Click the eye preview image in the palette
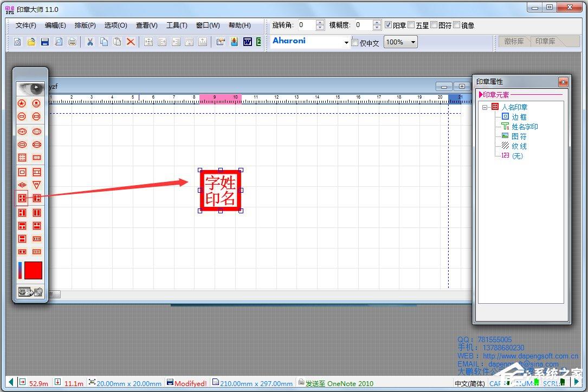The width and height of the screenshot is (588, 392). point(30,88)
